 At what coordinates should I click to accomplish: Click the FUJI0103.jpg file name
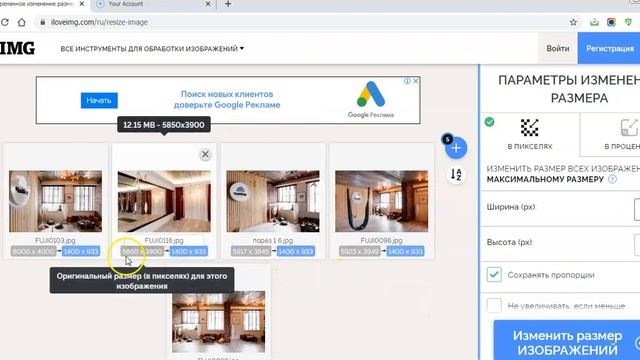click(56, 240)
